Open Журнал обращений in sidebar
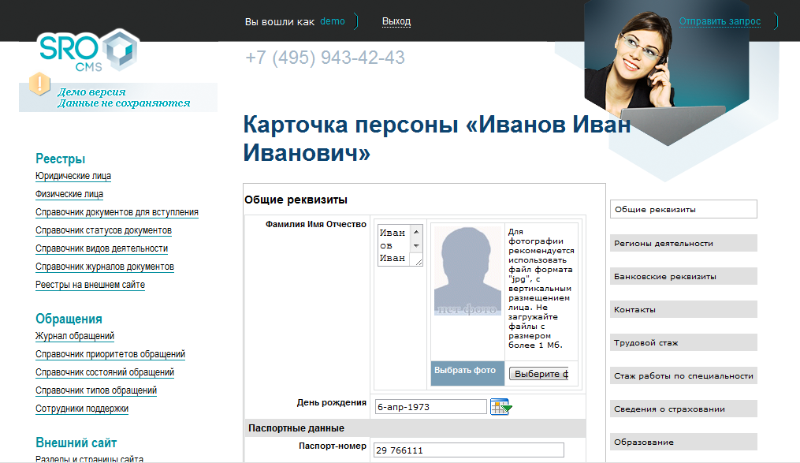This screenshot has height=463, width=800. [x=75, y=336]
